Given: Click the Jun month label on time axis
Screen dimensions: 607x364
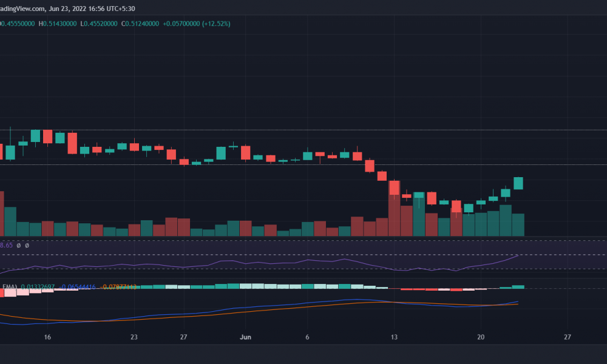Looking at the screenshot, I should click(245, 337).
